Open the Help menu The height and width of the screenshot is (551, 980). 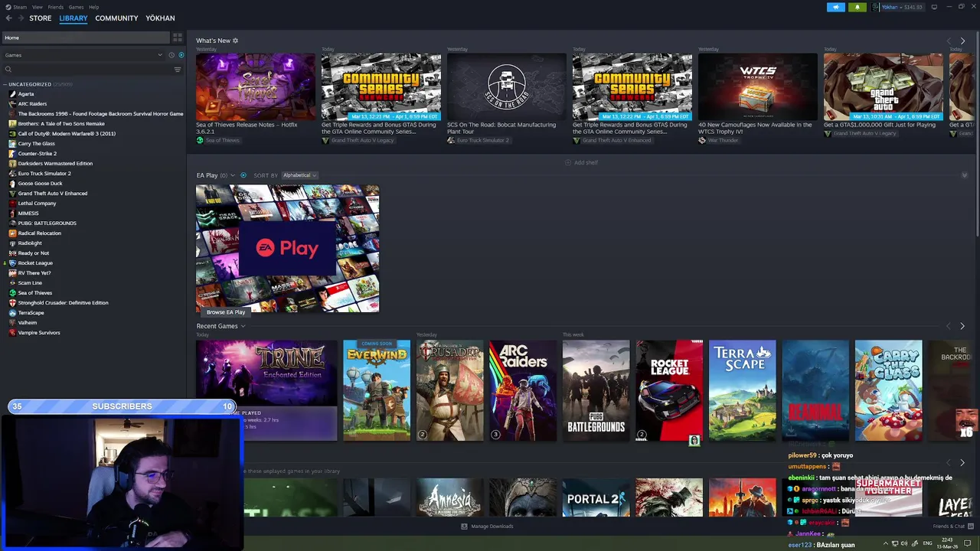coord(93,7)
